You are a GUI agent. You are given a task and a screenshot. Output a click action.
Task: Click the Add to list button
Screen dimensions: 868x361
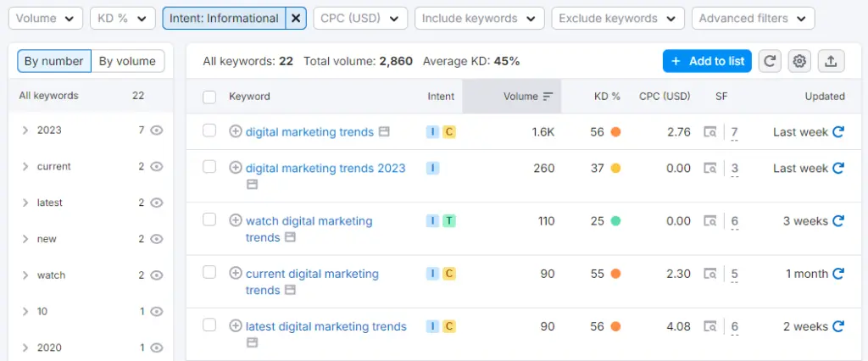(x=707, y=61)
